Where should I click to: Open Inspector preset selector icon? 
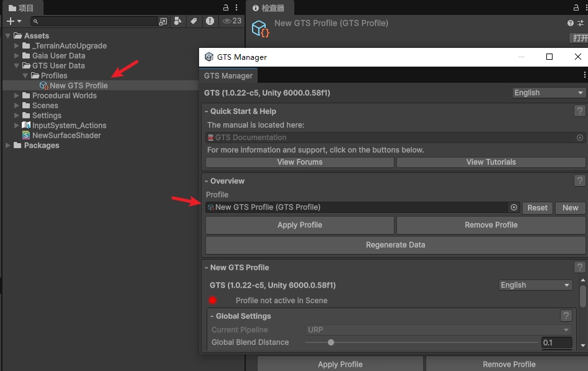click(581, 23)
